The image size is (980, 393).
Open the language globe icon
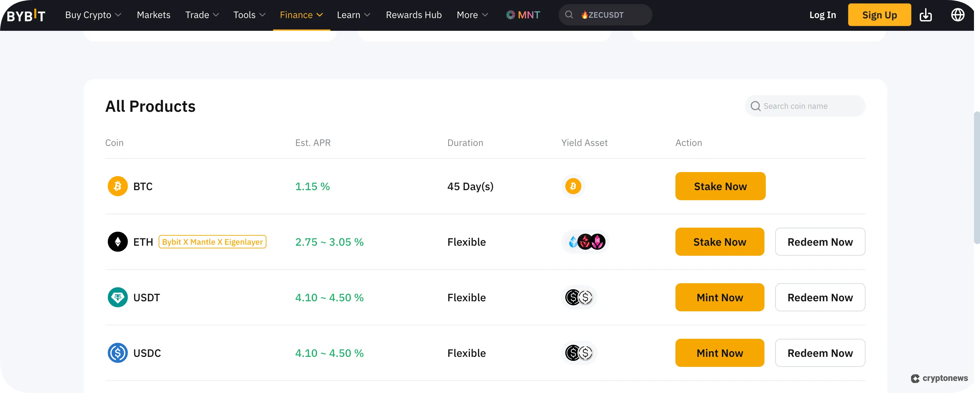(x=958, y=15)
